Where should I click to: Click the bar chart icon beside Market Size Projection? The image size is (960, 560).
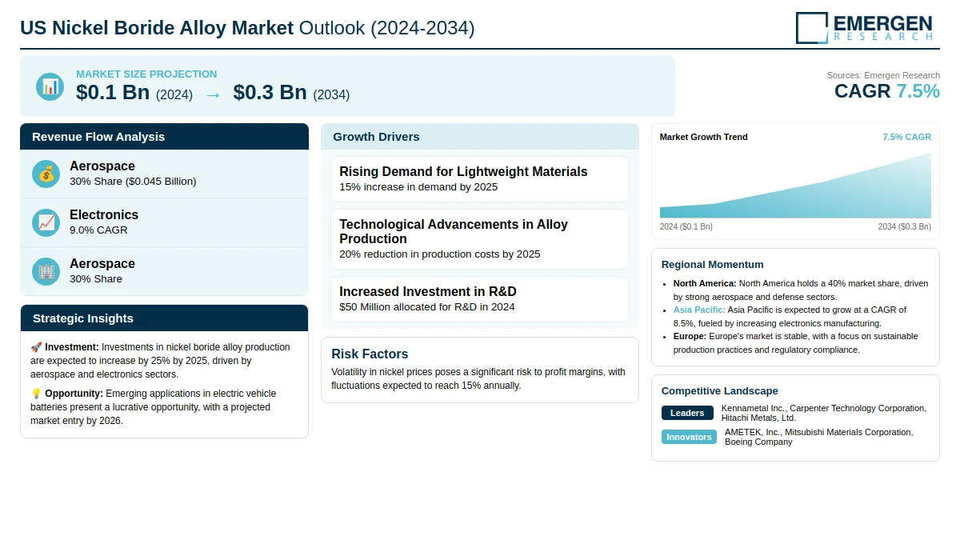tap(50, 86)
